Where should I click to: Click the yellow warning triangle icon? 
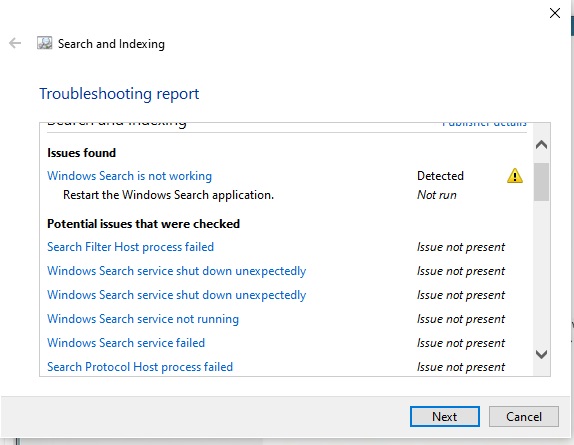click(515, 176)
